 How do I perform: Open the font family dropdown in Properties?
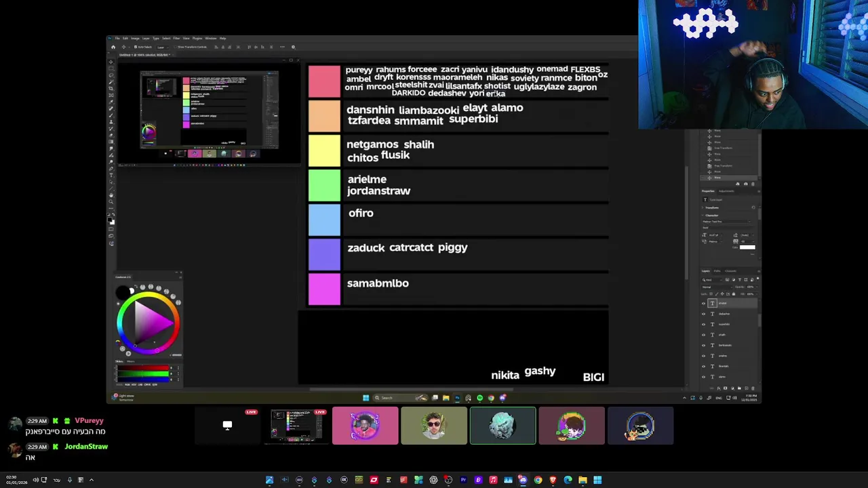point(726,221)
